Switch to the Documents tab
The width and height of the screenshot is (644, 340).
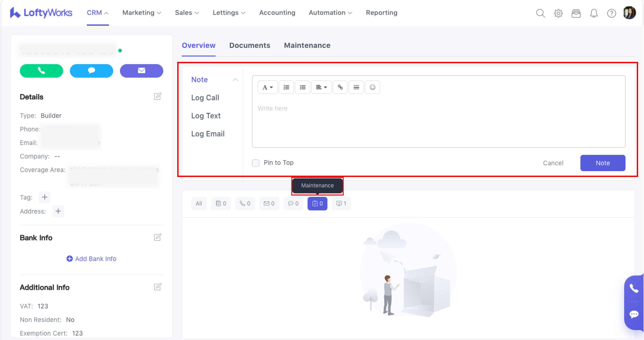pyautogui.click(x=249, y=45)
